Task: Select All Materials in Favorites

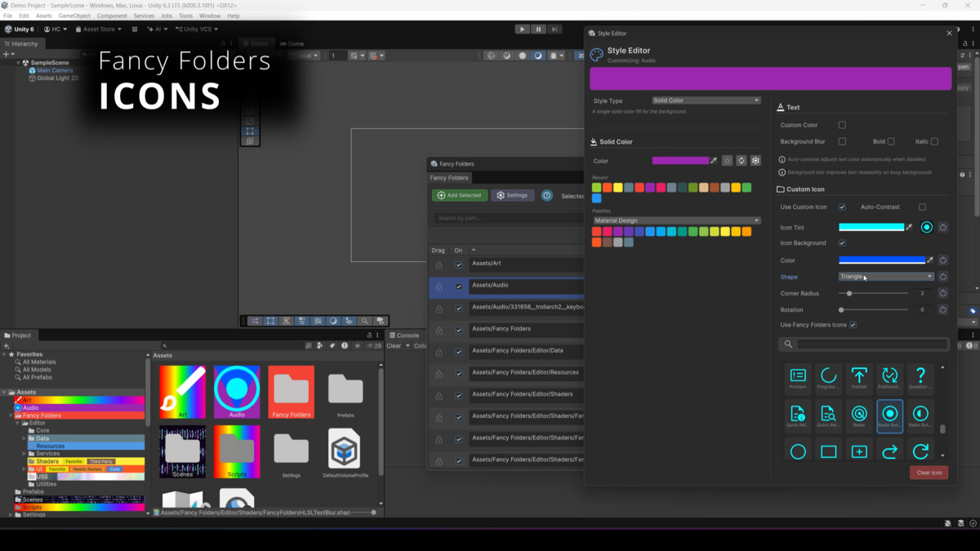Action: (x=39, y=362)
